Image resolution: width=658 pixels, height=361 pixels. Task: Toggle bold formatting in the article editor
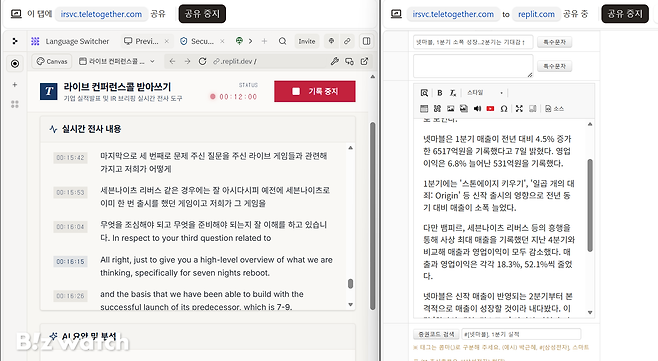tap(439, 92)
